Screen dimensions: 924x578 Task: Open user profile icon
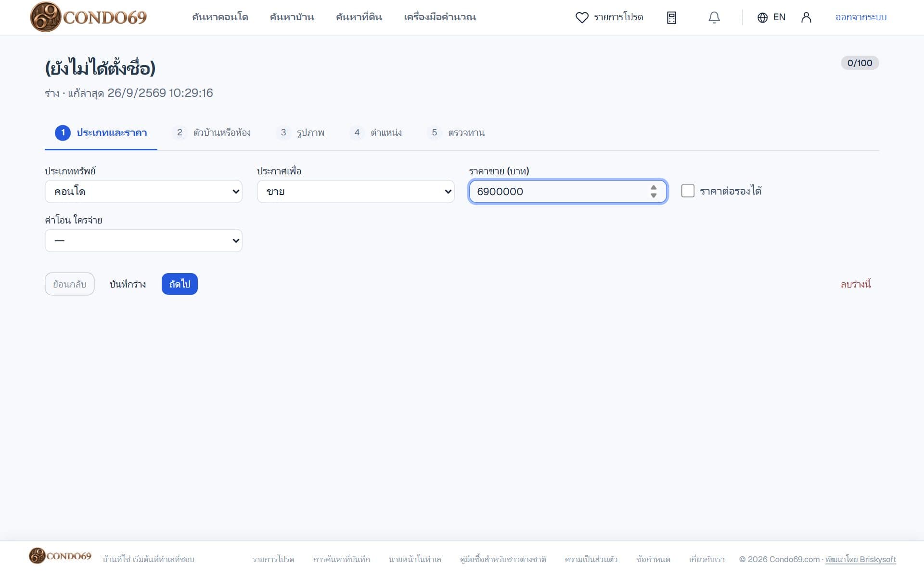806,17
